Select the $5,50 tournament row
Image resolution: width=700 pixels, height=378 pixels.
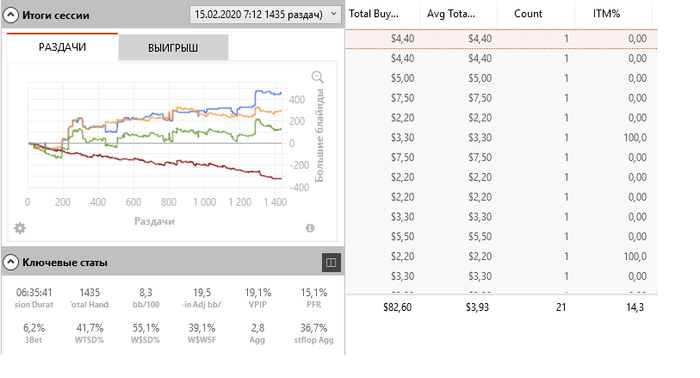click(501, 237)
